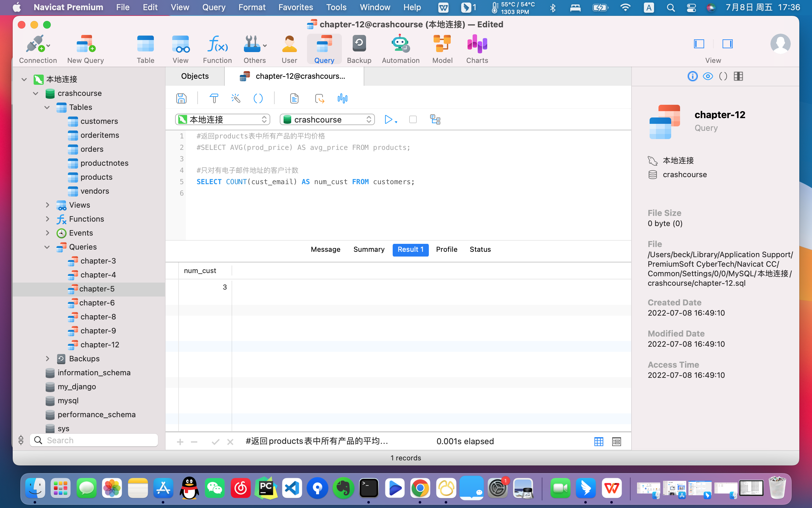
Task: Switch result to grid view
Action: coord(599,441)
